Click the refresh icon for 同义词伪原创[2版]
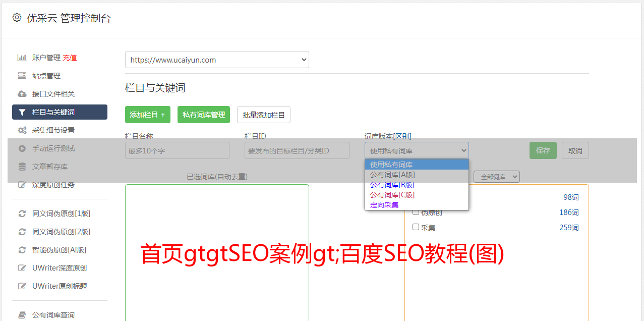Viewport: 644px width, 321px height. 22,232
